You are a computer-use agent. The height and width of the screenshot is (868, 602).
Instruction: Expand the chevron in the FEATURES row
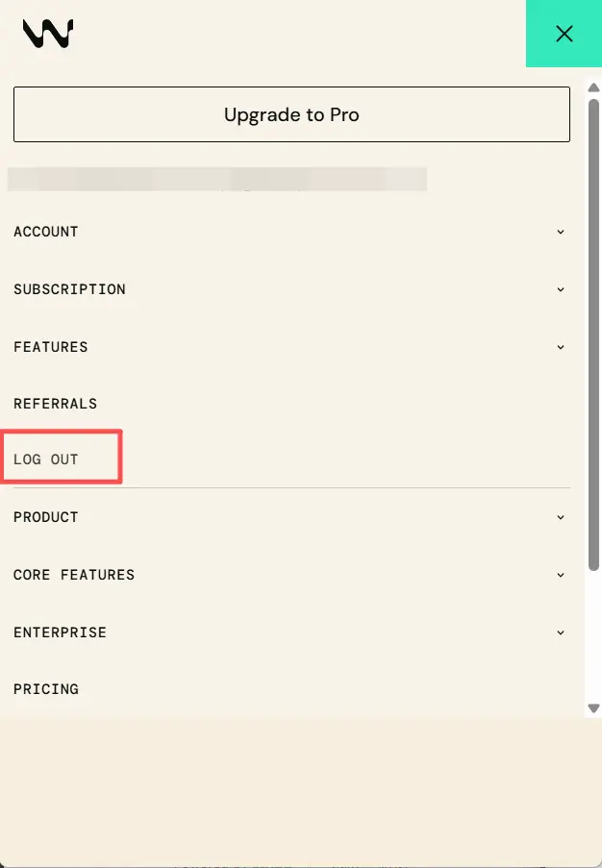click(x=561, y=347)
